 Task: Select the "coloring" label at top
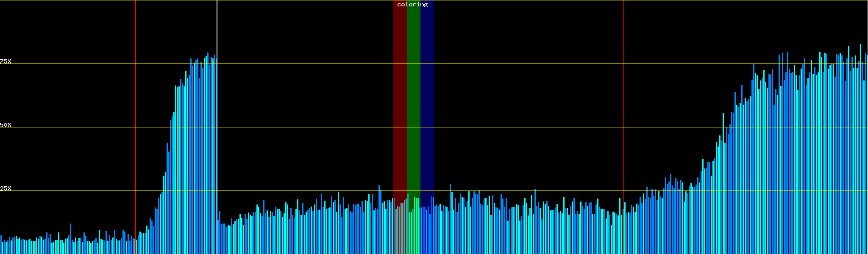[412, 5]
